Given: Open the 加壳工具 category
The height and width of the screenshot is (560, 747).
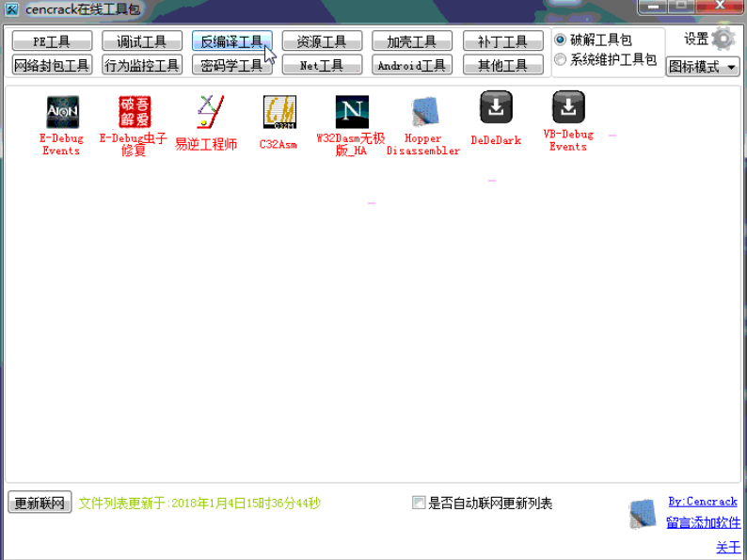Looking at the screenshot, I should click(x=412, y=41).
